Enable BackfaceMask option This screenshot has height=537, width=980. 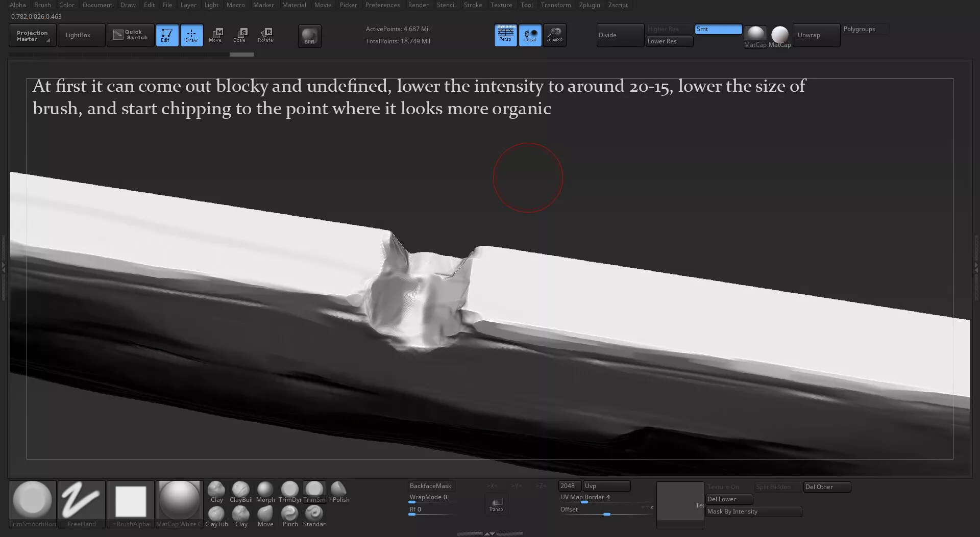pos(430,486)
